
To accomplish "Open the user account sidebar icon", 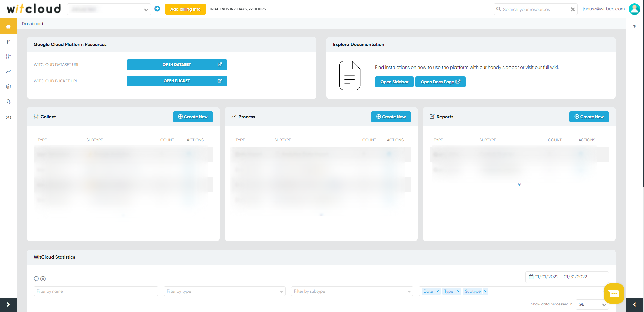I will pos(8,102).
